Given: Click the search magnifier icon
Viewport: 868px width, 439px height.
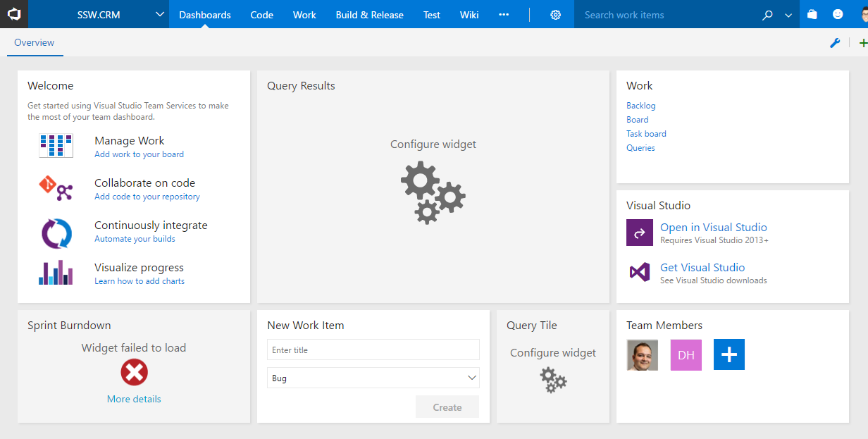Looking at the screenshot, I should click(767, 15).
